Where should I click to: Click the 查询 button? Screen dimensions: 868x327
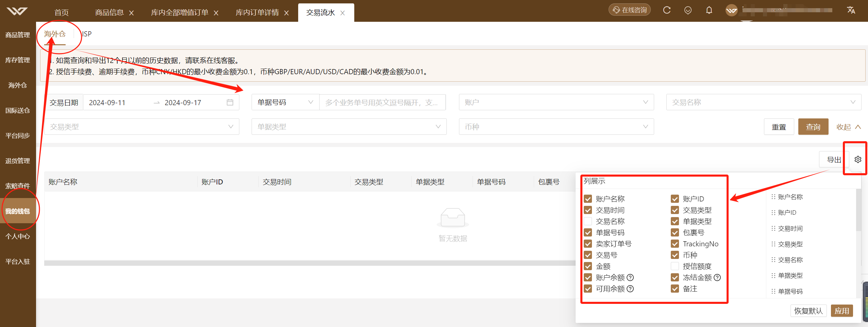click(x=813, y=127)
